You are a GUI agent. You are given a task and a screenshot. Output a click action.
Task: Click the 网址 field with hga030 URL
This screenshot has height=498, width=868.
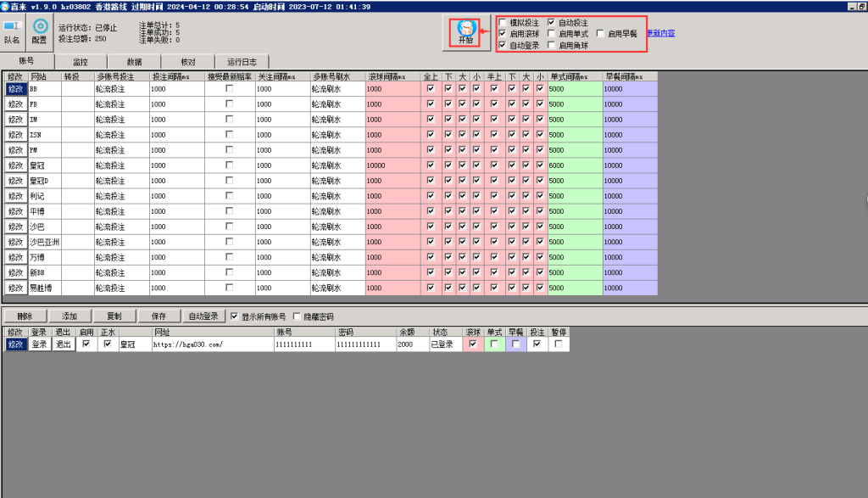click(212, 344)
